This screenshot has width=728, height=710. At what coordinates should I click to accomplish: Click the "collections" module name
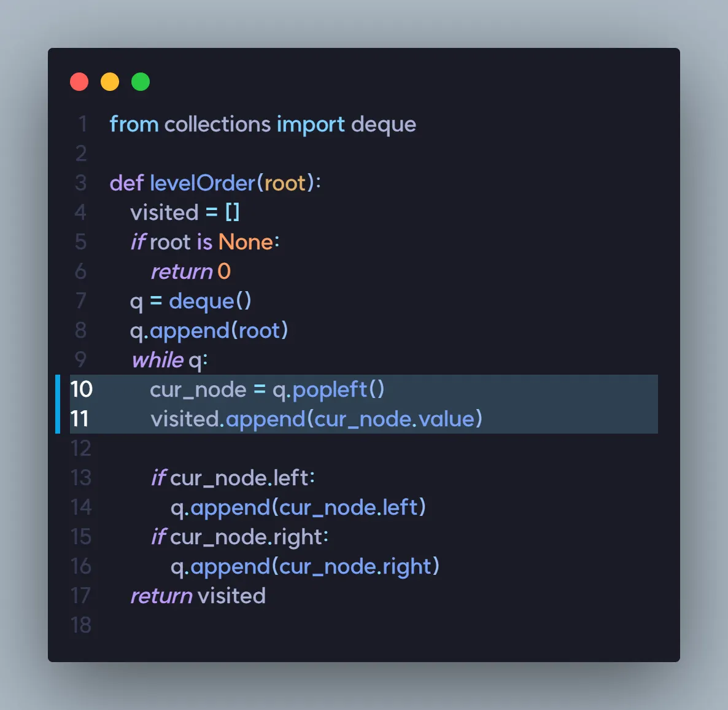tap(217, 125)
